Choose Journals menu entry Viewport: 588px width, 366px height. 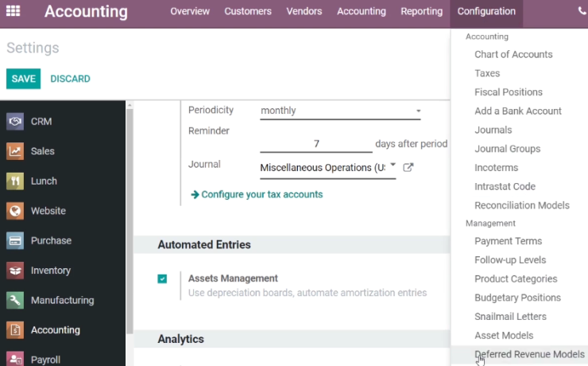493,130
